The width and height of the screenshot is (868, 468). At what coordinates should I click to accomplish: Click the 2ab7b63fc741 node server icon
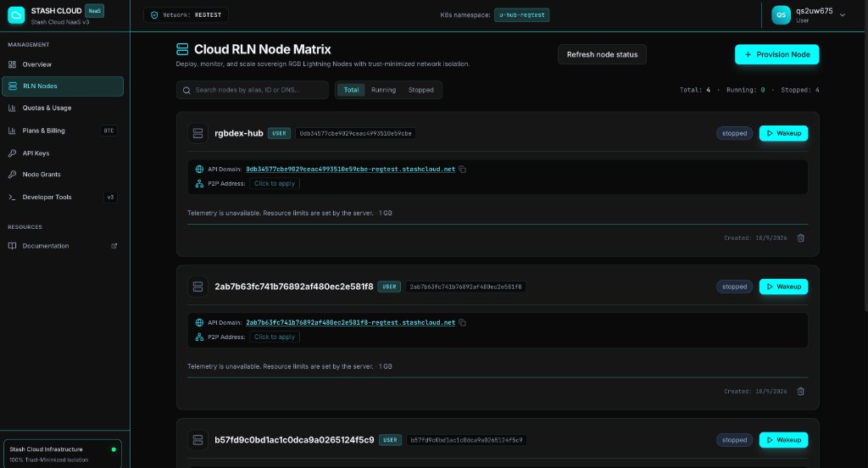198,287
